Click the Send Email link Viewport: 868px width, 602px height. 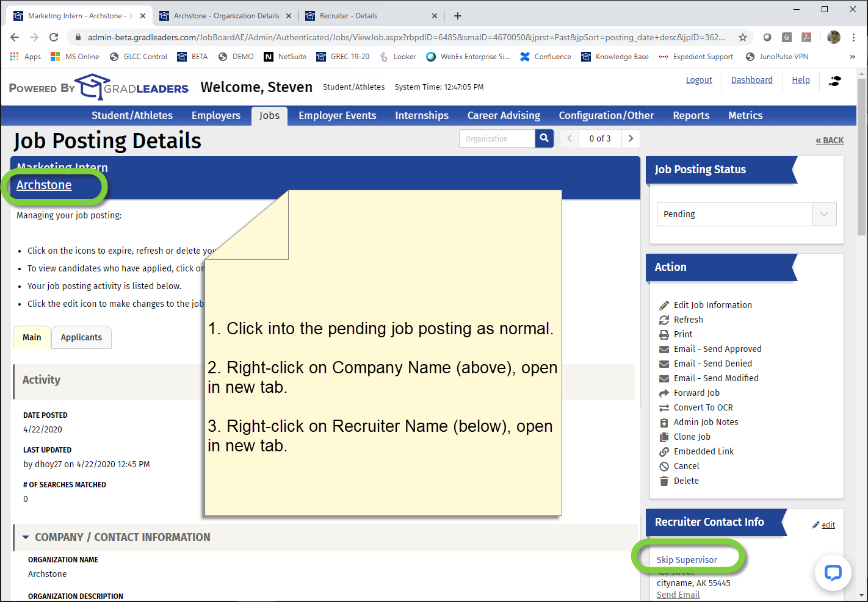pos(678,595)
